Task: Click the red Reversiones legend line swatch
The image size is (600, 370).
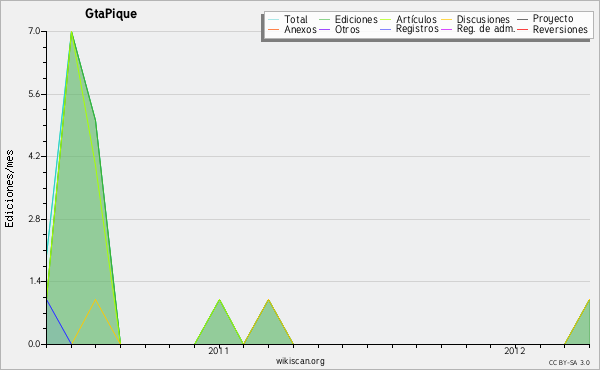Action: pos(522,29)
